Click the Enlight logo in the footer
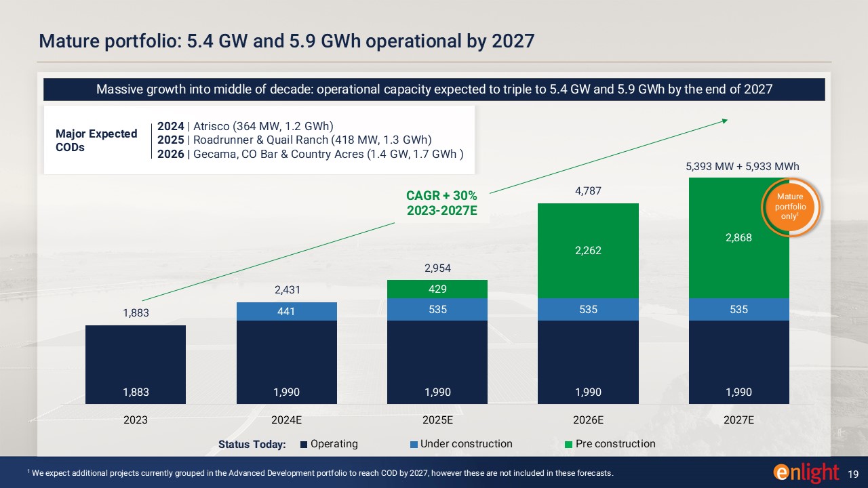The image size is (868, 488). 806,472
